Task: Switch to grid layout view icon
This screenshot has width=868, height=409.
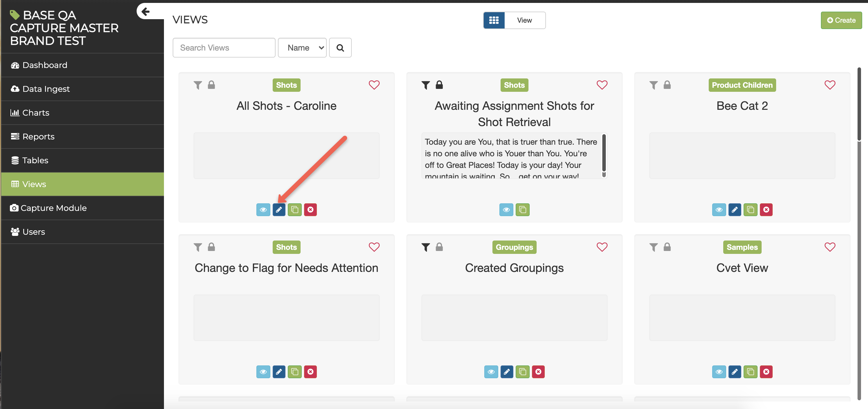Action: pos(494,20)
